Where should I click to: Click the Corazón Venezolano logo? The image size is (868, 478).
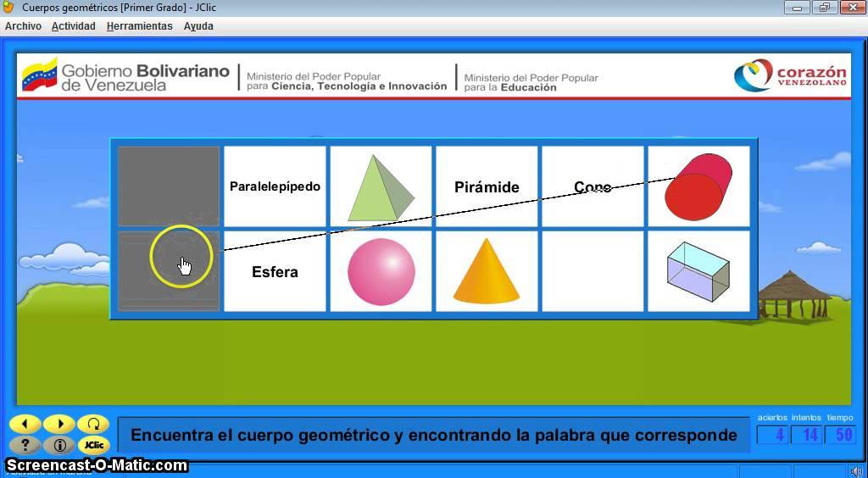point(791,75)
